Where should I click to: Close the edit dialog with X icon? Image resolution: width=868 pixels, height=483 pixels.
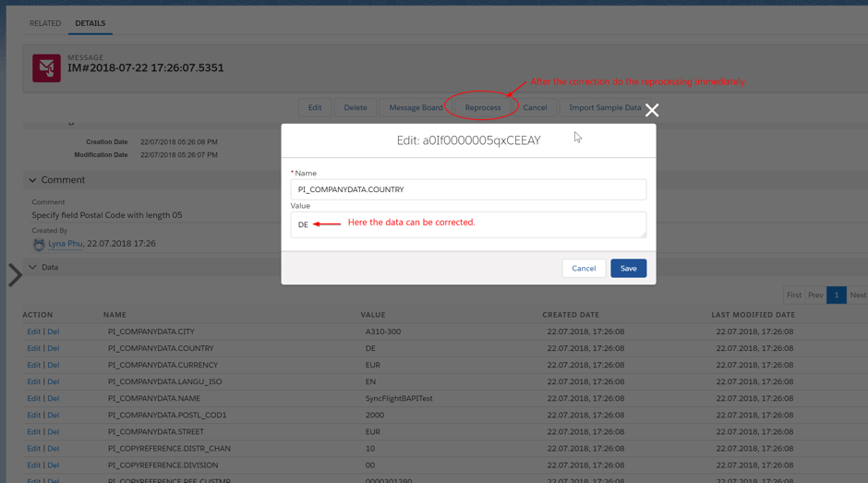[x=652, y=110]
